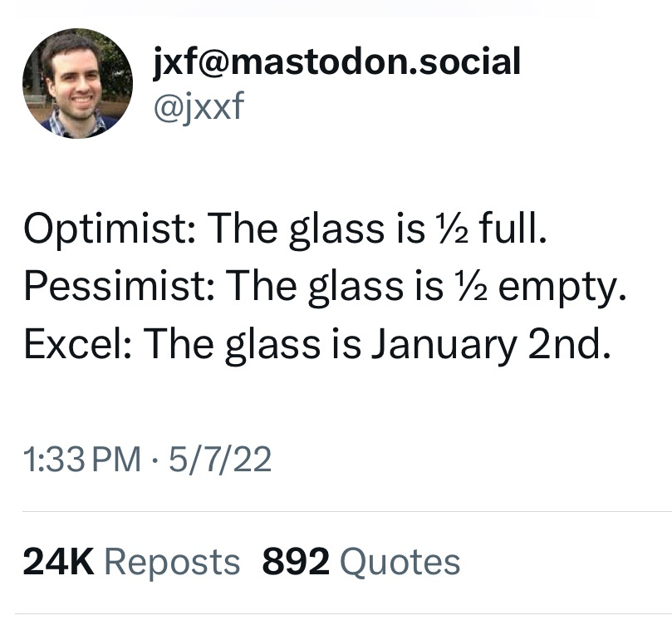Image resolution: width=672 pixels, height=630 pixels.
Task: Click the 892 quotes number
Action: 297,561
